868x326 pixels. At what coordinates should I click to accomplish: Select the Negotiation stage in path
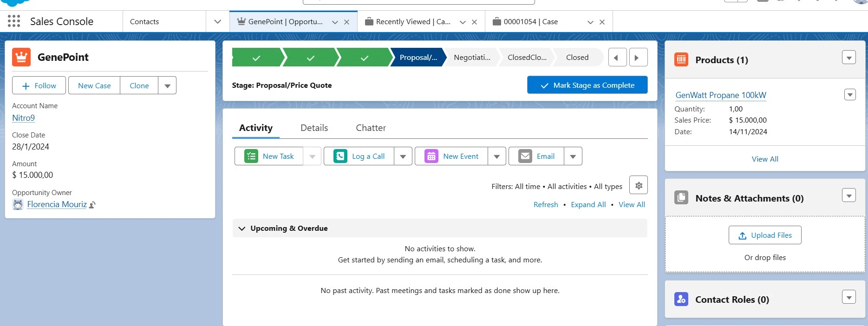472,58
